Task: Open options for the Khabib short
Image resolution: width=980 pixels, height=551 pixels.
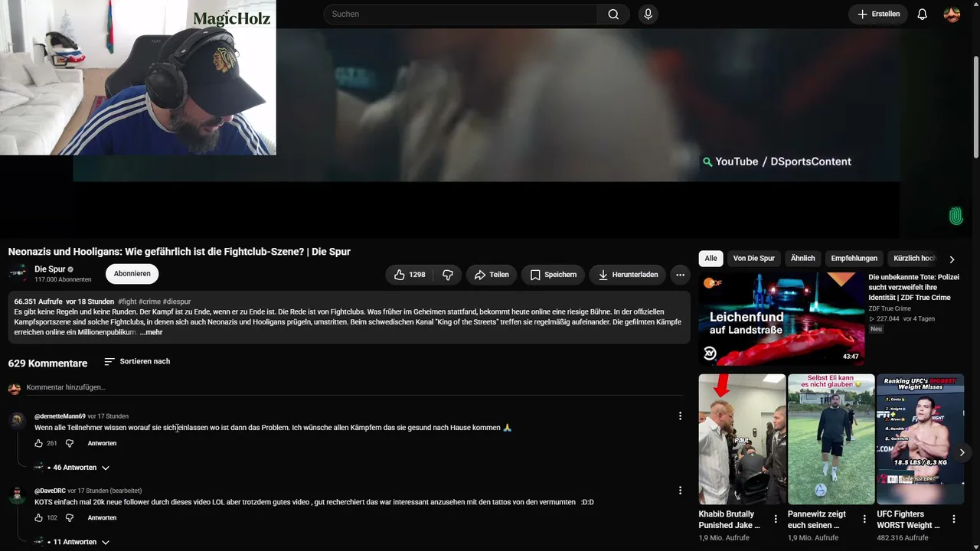Action: [776, 519]
